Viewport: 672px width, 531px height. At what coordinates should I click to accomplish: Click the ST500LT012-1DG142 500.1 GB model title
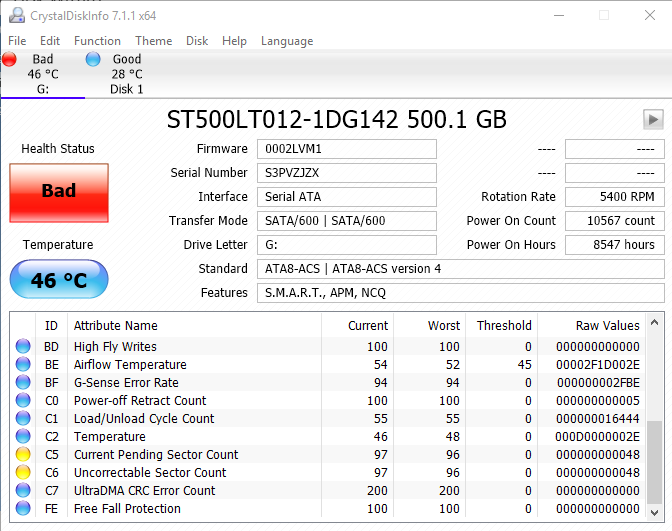[x=336, y=119]
